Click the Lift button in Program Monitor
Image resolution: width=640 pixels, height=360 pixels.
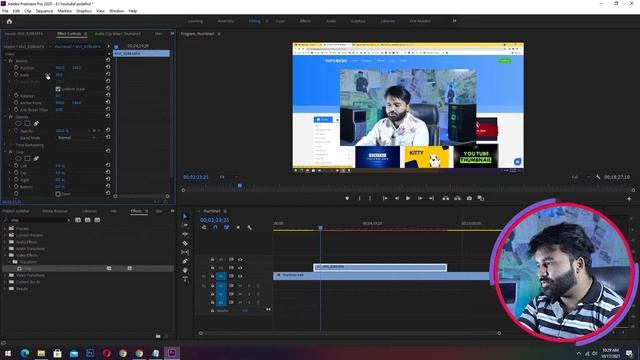(x=446, y=198)
